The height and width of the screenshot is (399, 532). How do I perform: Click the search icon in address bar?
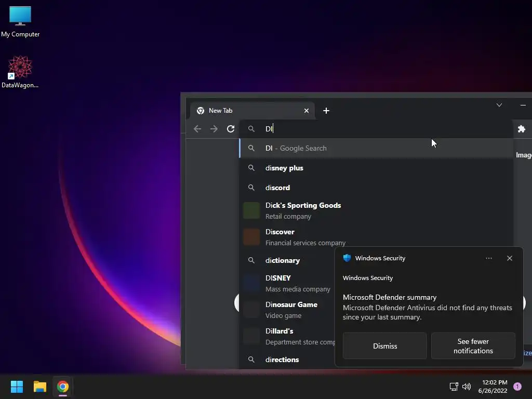251,129
